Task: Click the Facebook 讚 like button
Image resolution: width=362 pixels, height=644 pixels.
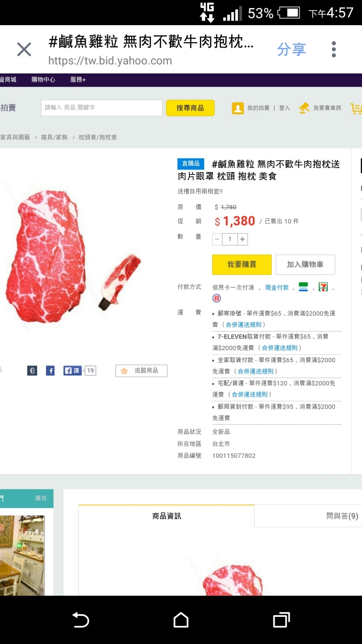Action: pyautogui.click(x=72, y=371)
